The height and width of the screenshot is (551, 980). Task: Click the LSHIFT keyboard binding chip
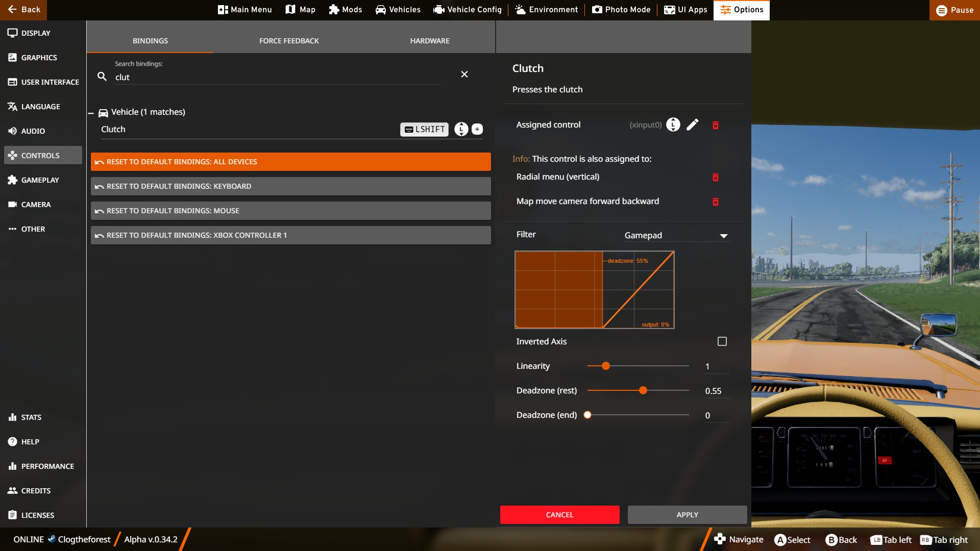click(424, 130)
